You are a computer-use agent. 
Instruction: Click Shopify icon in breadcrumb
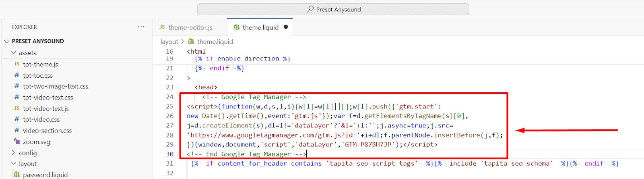click(191, 41)
